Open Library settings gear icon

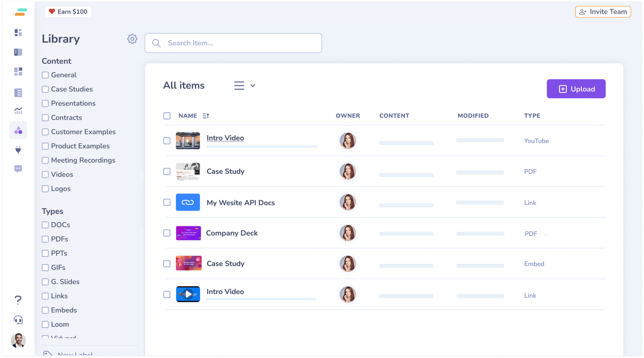click(132, 39)
